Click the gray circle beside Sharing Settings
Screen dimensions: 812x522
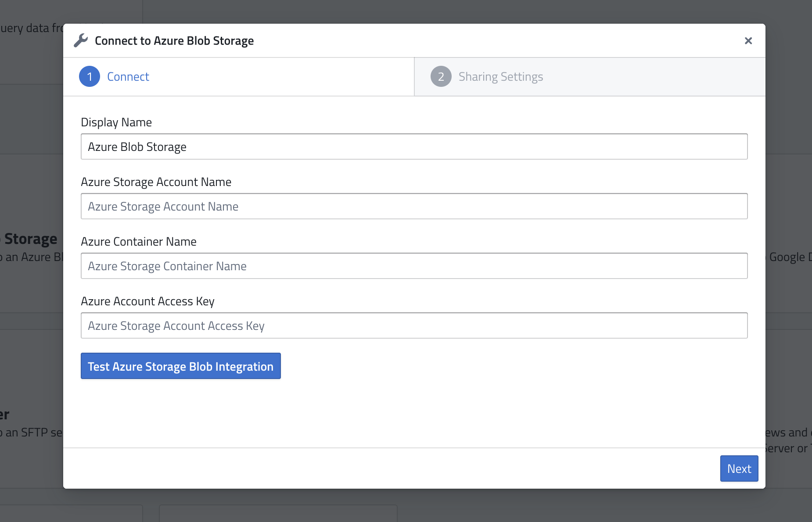click(x=441, y=76)
